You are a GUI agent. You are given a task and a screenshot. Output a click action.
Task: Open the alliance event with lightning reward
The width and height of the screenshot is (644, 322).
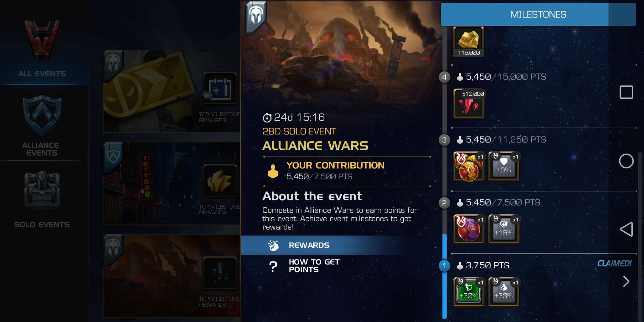point(172,183)
